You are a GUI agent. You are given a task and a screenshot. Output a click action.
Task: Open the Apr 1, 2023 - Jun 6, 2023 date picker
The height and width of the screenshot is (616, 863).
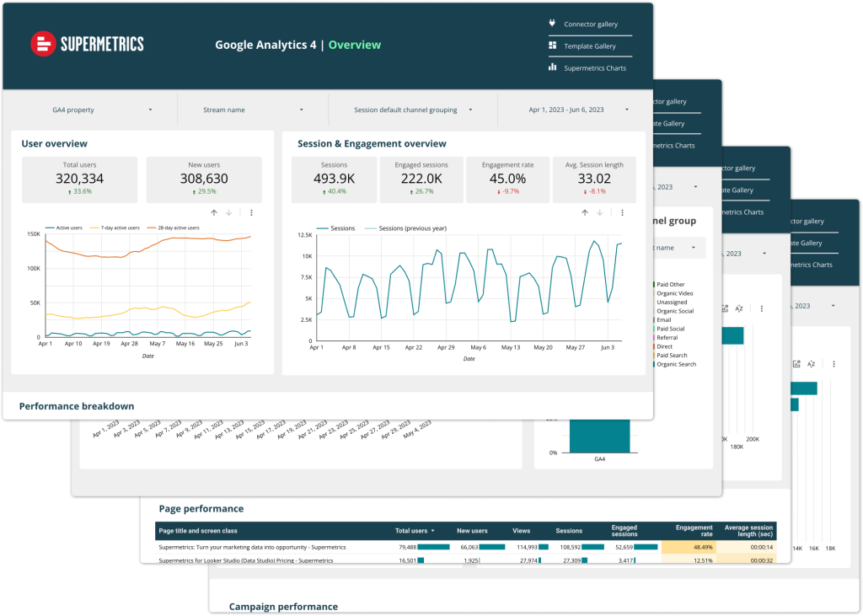578,110
